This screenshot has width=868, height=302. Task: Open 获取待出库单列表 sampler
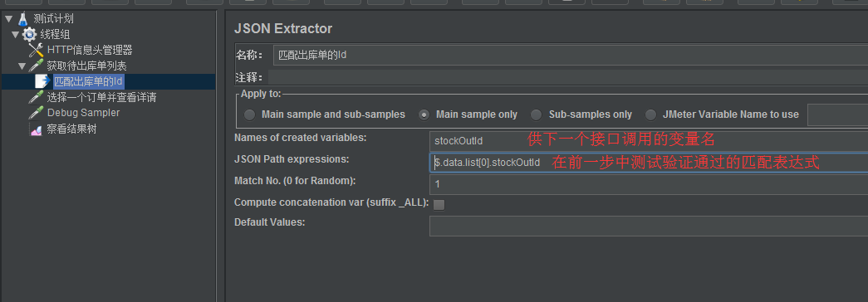87,66
